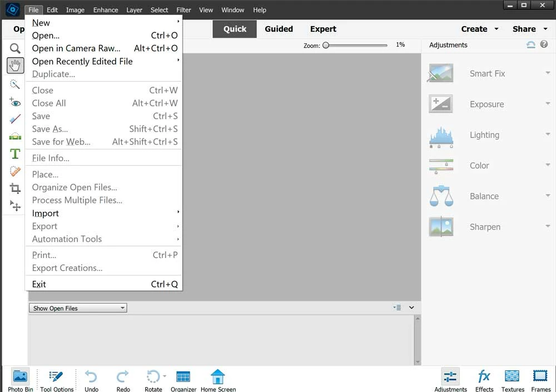The width and height of the screenshot is (556, 392).
Task: Open the Help menu
Action: click(260, 10)
